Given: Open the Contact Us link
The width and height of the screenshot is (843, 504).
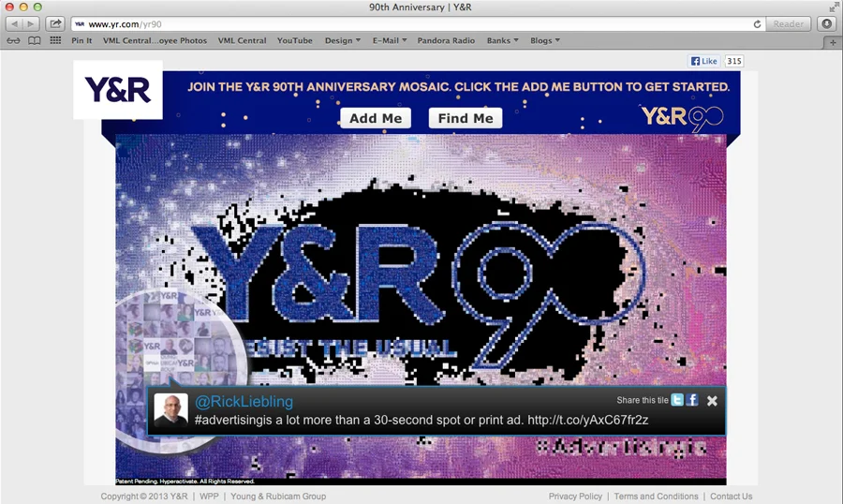Looking at the screenshot, I should 732,496.
